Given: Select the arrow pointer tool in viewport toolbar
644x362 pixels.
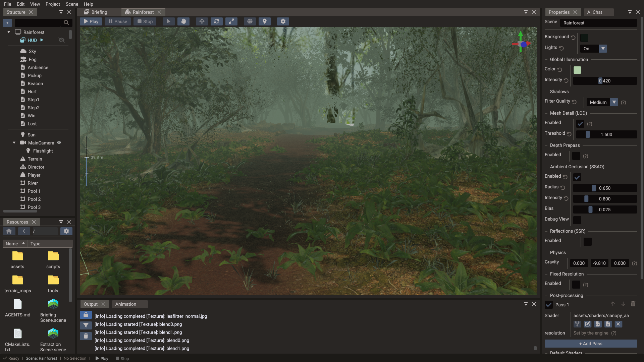Looking at the screenshot, I should 168,21.
